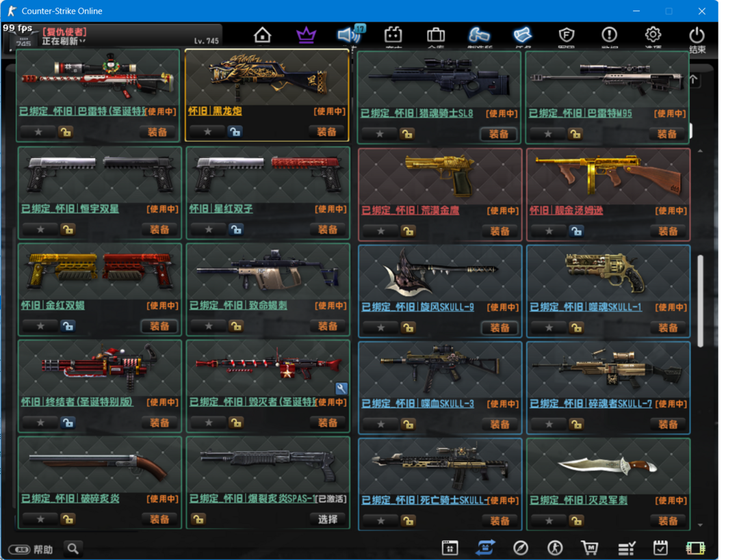The width and height of the screenshot is (739, 560).
Task: Open the blue card pack icon
Action: coord(522,35)
